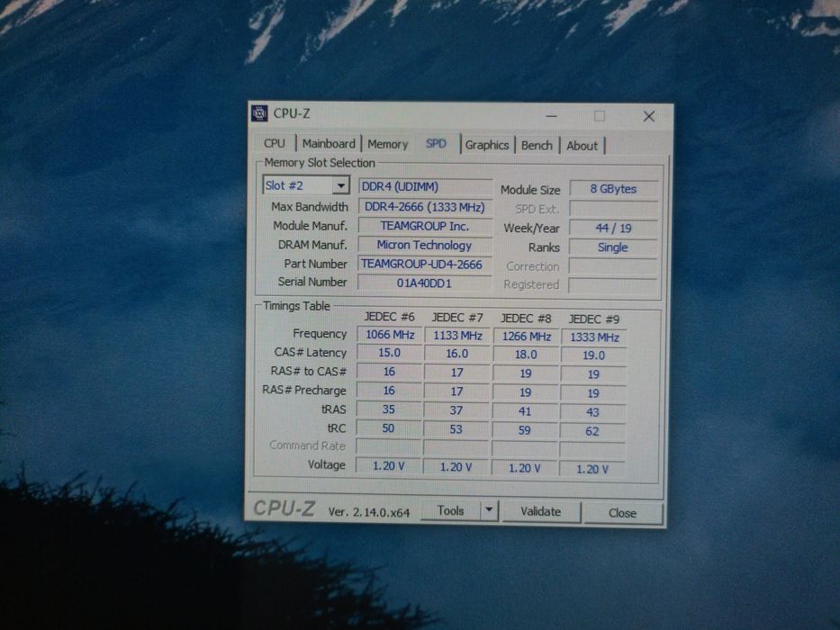Screen dimensions: 840x630
Task: Click the JEDEC #6 voltage 1.20 V
Action: [388, 466]
